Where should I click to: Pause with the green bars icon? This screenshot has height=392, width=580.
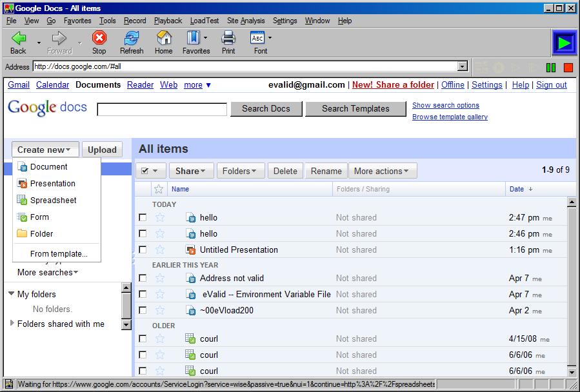pyautogui.click(x=551, y=67)
